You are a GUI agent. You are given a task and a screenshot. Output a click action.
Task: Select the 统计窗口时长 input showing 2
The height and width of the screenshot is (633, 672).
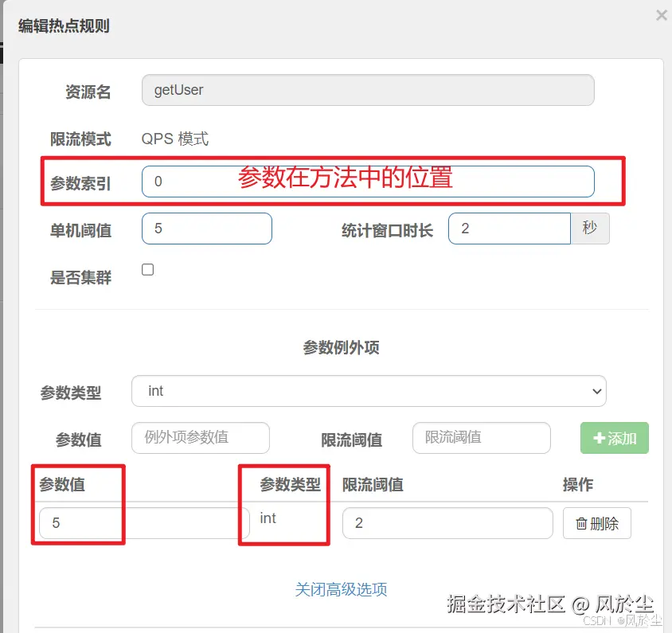coord(509,229)
